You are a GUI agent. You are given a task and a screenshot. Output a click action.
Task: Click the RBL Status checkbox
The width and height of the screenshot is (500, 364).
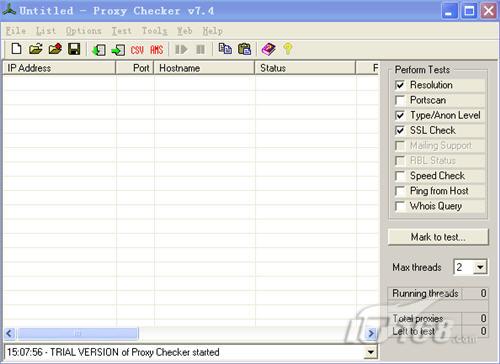click(400, 161)
